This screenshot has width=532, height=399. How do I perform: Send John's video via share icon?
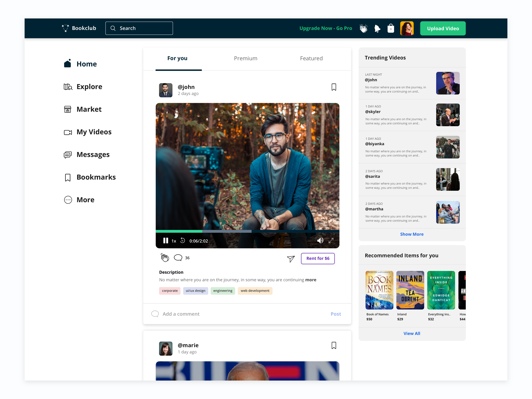pyautogui.click(x=291, y=259)
